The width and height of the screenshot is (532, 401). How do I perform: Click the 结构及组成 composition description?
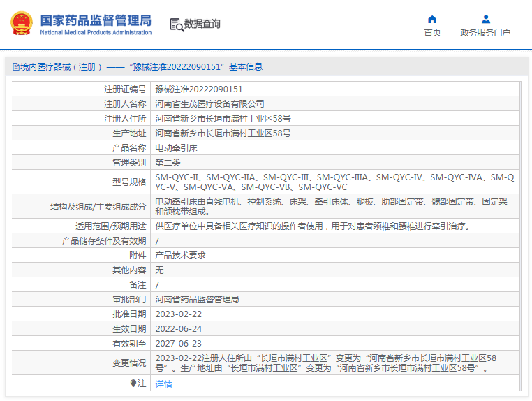pos(331,207)
